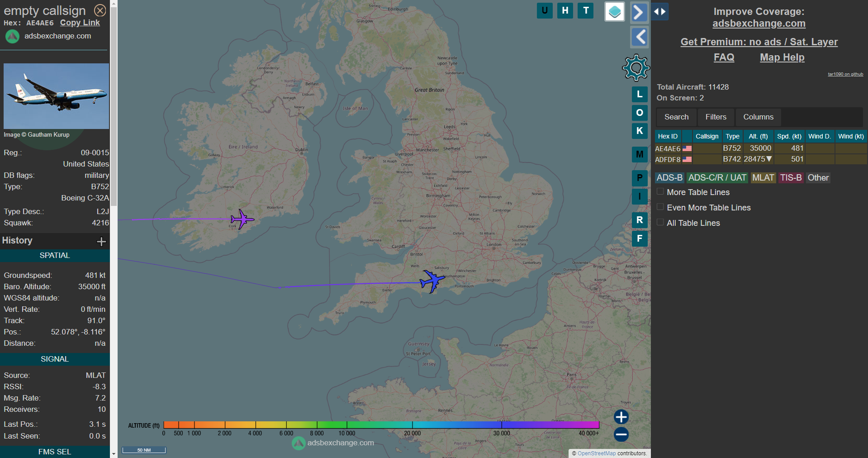This screenshot has width=868, height=458.
Task: Select table row AE4AE6
Action: tap(761, 148)
